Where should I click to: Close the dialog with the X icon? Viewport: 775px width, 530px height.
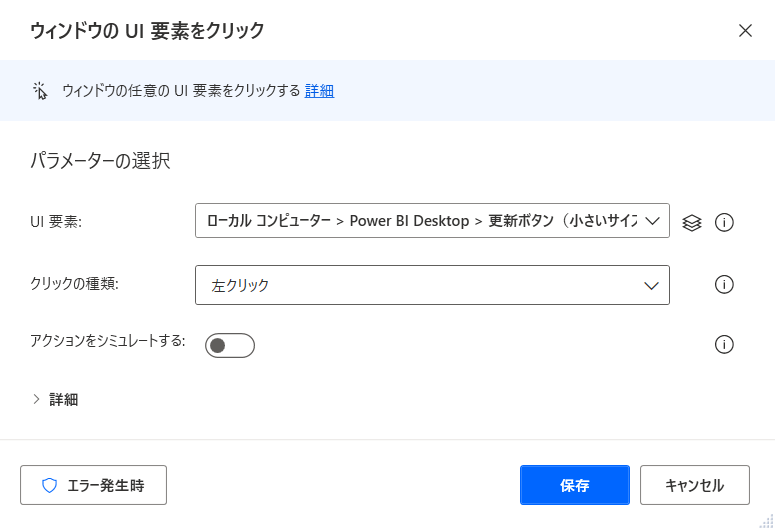pyautogui.click(x=745, y=30)
